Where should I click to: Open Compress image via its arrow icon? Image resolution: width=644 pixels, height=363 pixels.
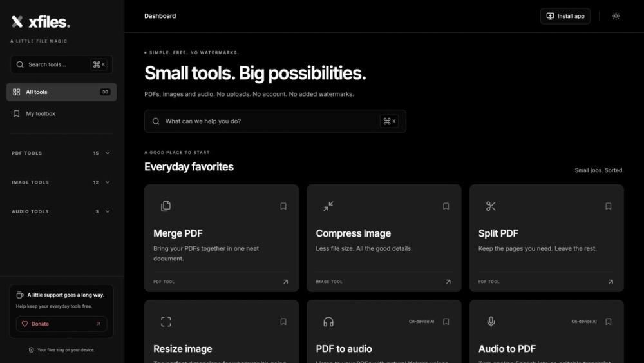click(x=448, y=282)
